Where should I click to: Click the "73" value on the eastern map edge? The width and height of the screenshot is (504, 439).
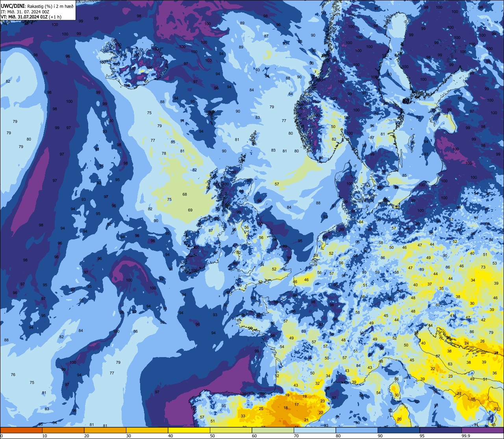(x=483, y=267)
